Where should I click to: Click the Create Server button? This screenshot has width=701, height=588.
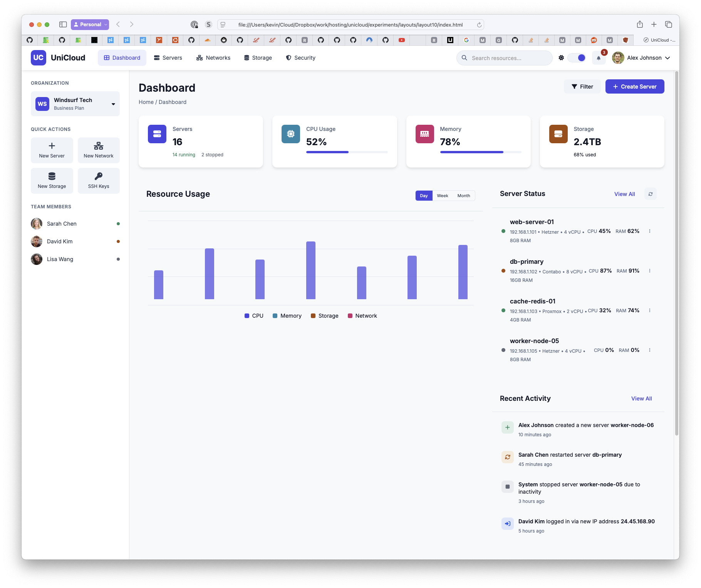pos(634,87)
